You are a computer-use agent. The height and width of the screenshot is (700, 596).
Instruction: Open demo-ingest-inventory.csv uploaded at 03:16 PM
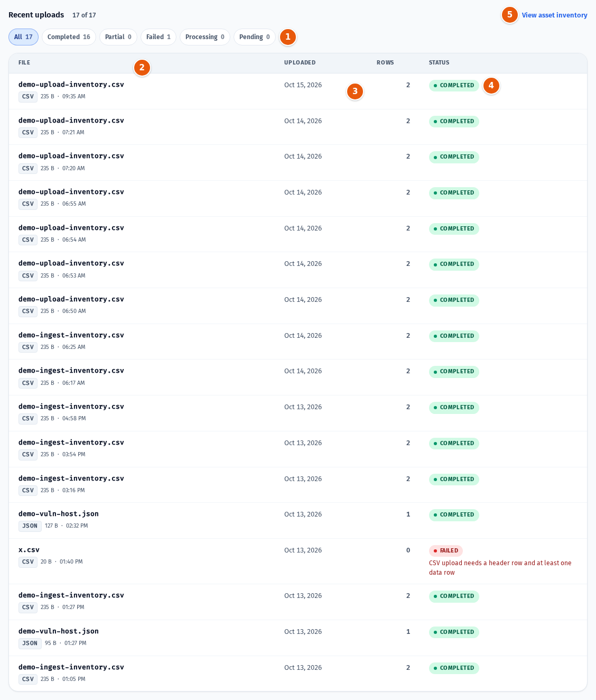click(x=71, y=478)
